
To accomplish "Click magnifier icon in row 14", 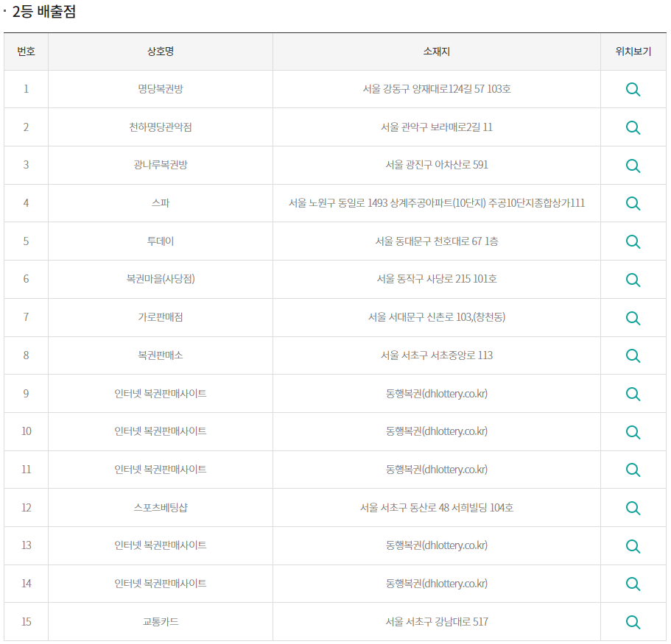I will [x=633, y=584].
